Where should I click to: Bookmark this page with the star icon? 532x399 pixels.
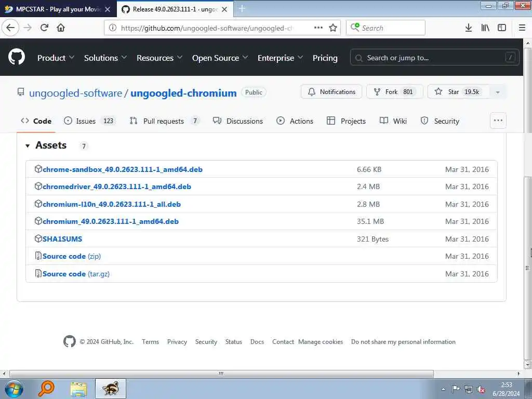click(x=333, y=28)
